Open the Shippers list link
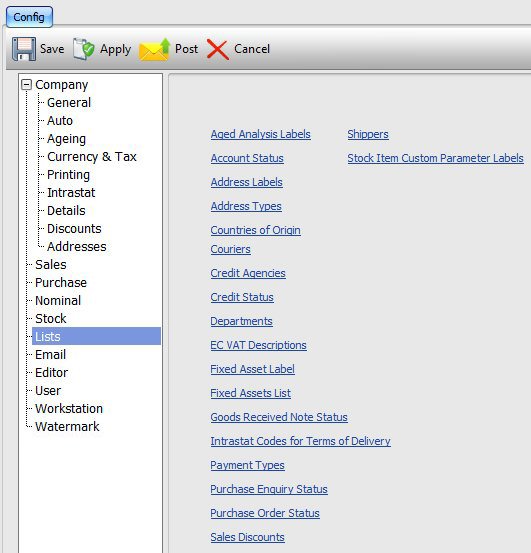The height and width of the screenshot is (553, 531). tap(368, 134)
